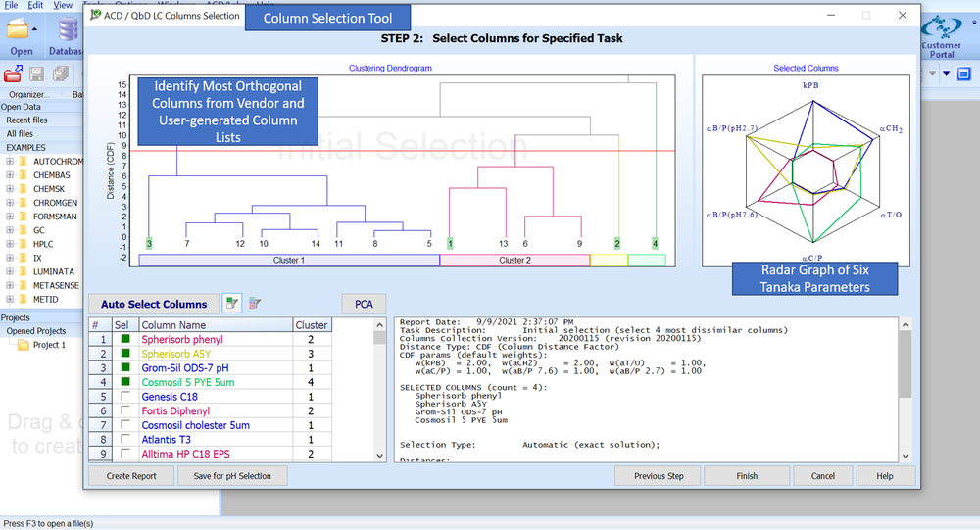The width and height of the screenshot is (980, 530).
Task: Click the Project 1 folder icon
Action: coord(24,345)
